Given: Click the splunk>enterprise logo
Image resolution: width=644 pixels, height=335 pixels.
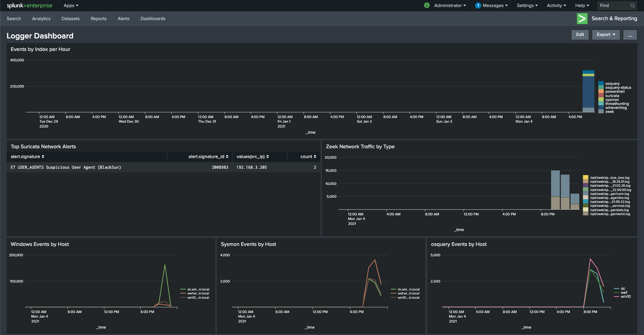Looking at the screenshot, I should click(30, 5).
